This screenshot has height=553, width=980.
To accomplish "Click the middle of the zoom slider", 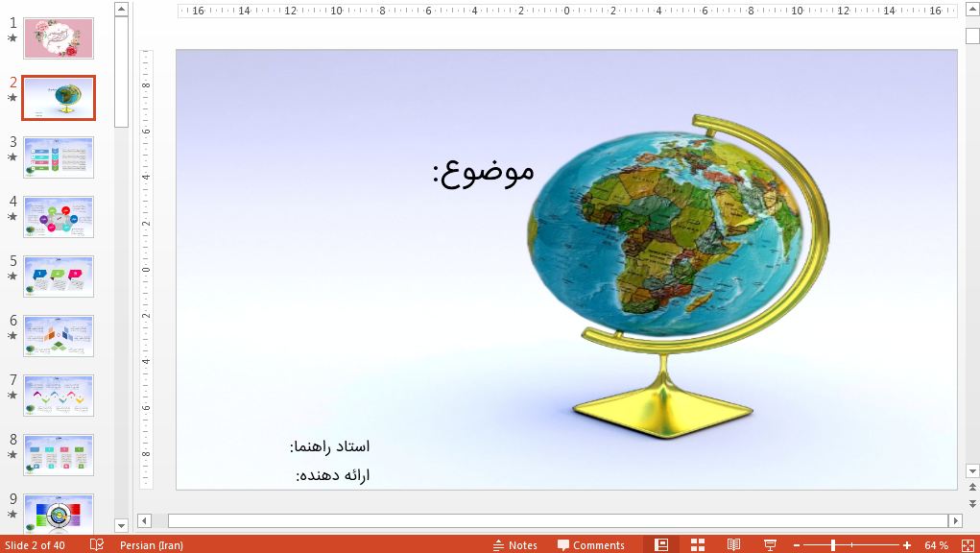I will point(852,544).
